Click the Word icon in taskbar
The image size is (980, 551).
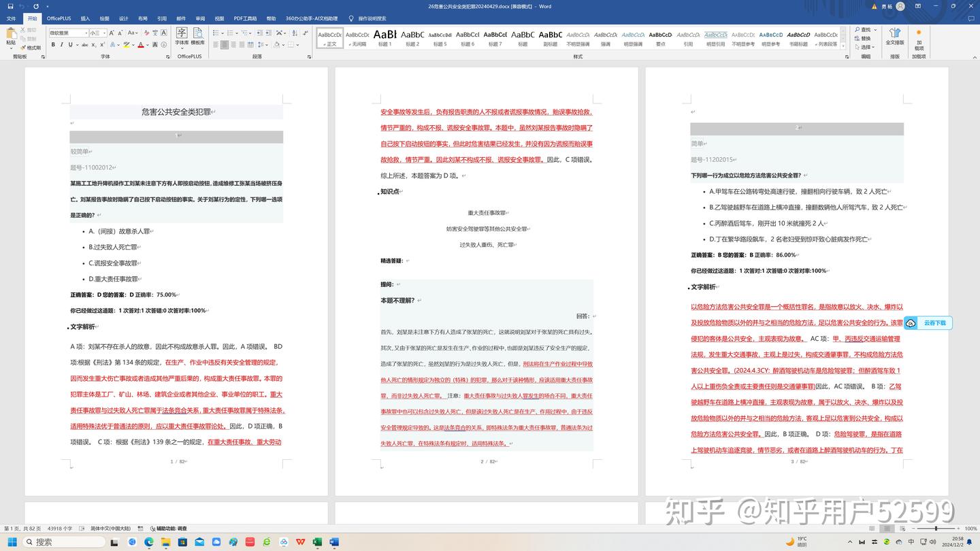tap(334, 542)
